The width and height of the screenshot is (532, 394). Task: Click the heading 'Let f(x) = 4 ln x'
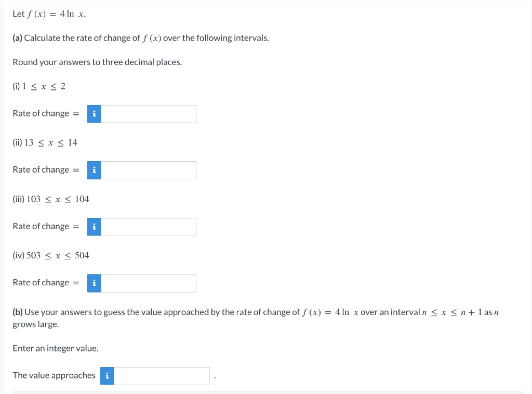pos(48,14)
